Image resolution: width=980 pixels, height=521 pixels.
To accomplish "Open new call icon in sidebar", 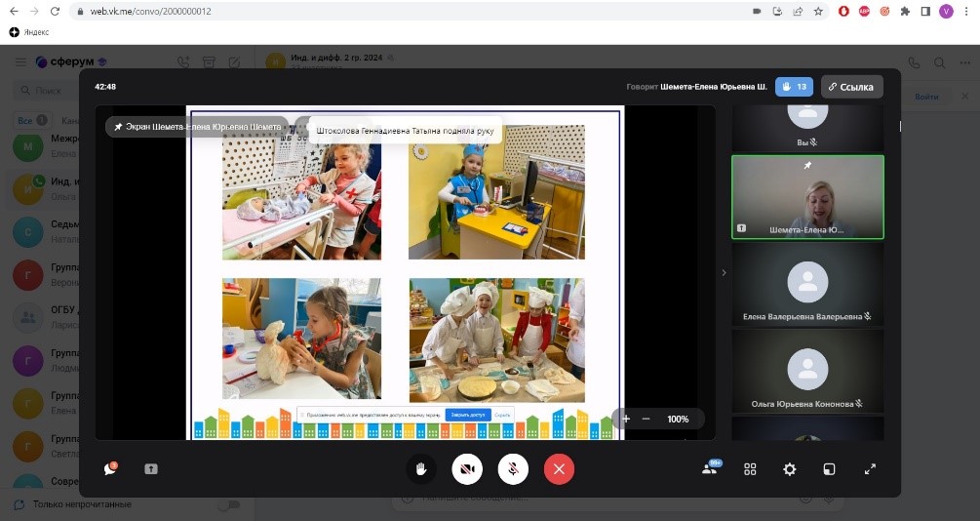I will point(183,61).
